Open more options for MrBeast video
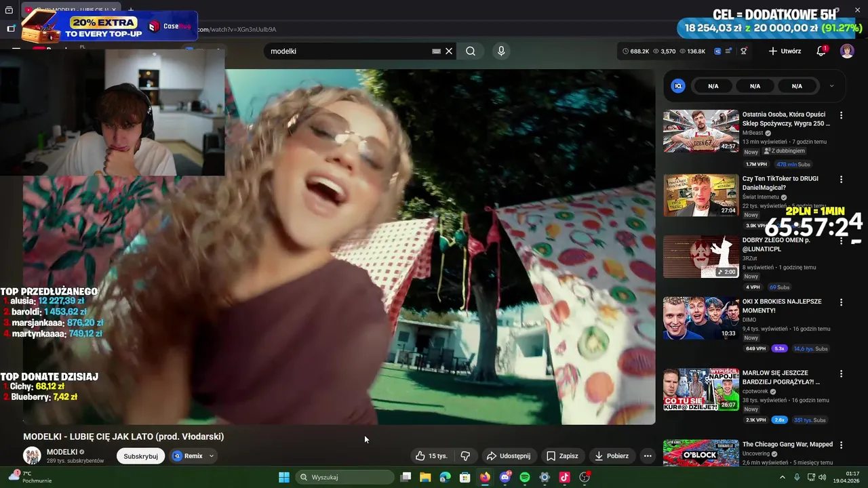Image resolution: width=868 pixels, height=488 pixels. click(x=842, y=115)
